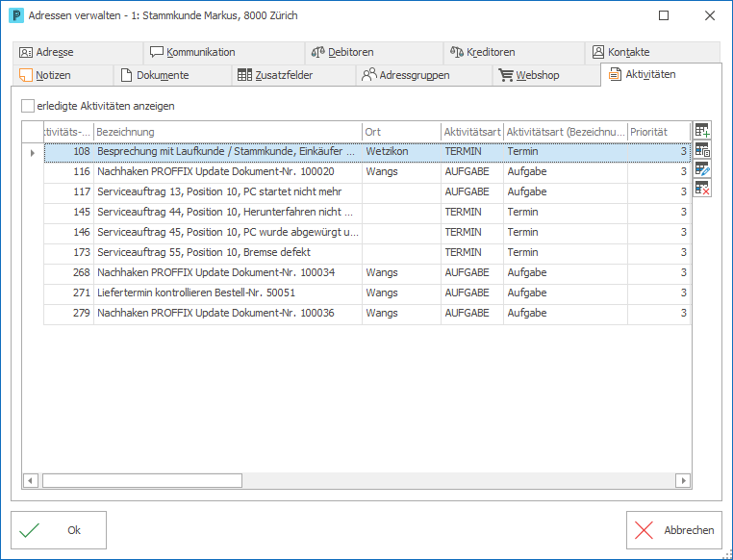
Task: Edit the selected activity with the pencil icon
Action: click(701, 168)
